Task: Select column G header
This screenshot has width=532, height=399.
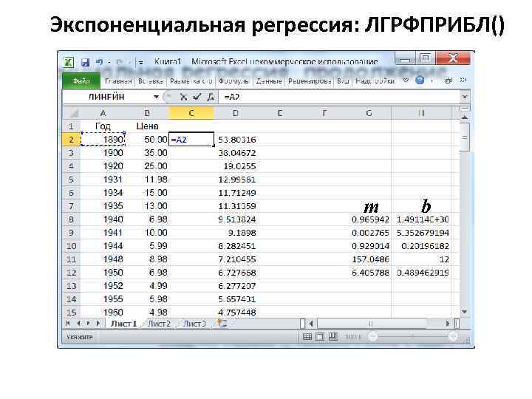Action: (369, 113)
